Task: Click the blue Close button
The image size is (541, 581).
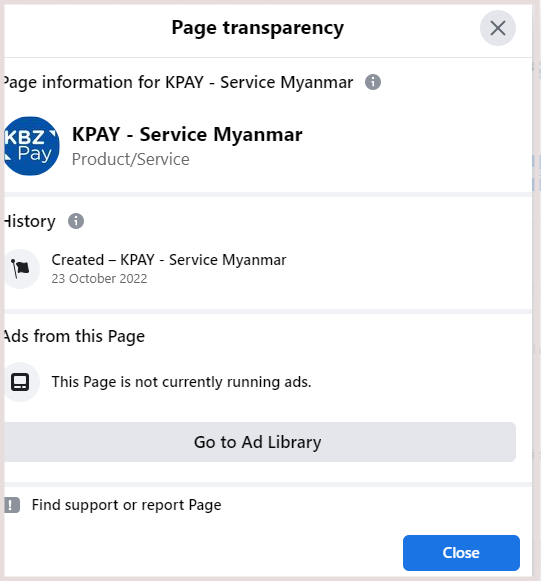Action: [461, 553]
